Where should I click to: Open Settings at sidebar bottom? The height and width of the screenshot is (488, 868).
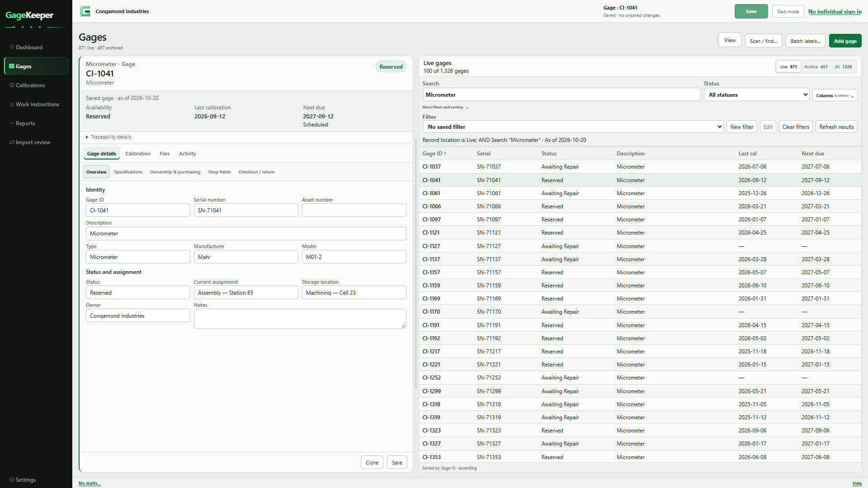pos(36,480)
